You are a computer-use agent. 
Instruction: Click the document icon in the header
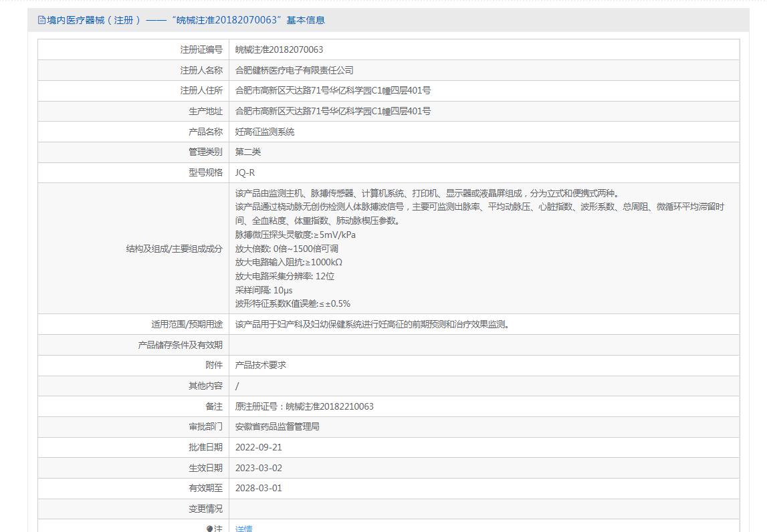[41, 20]
